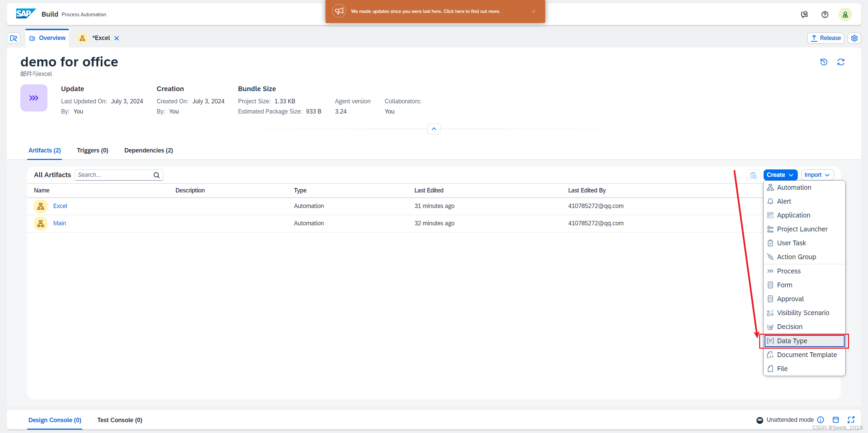Click the paste artifact clipboard icon
868x433 pixels.
[x=753, y=175]
